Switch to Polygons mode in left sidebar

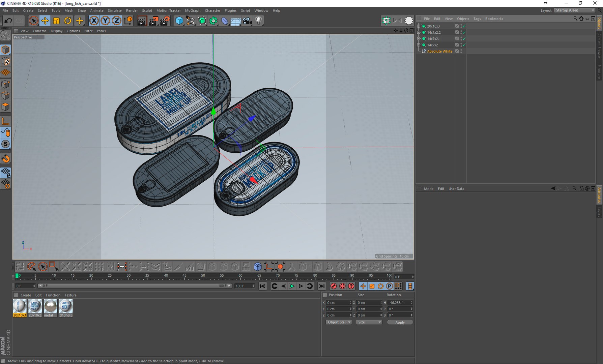point(5,107)
